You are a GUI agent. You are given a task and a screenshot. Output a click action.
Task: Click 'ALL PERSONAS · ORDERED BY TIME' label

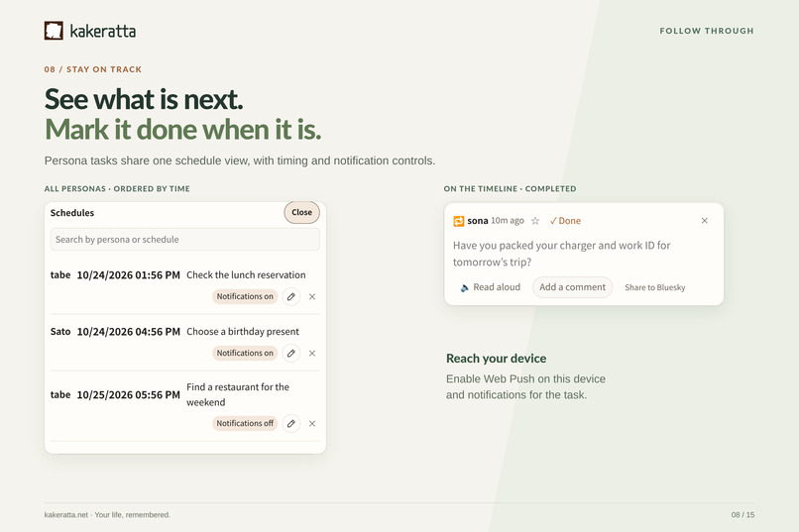click(x=117, y=188)
